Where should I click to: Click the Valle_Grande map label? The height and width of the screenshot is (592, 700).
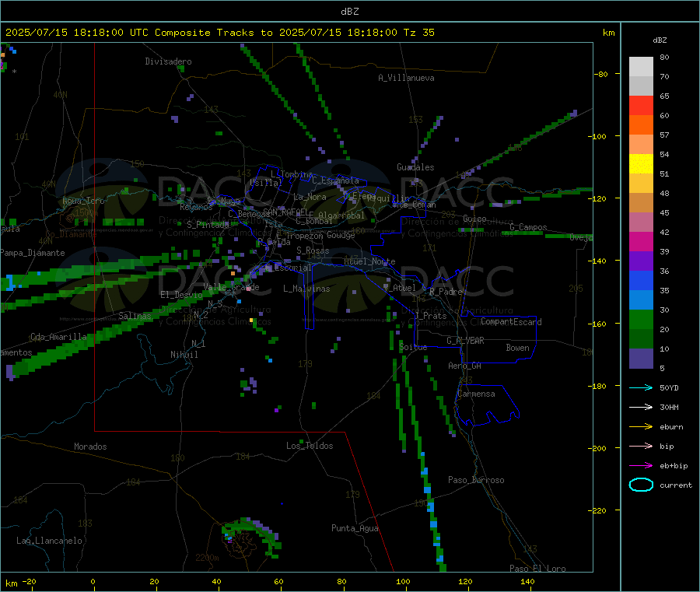tap(231, 287)
